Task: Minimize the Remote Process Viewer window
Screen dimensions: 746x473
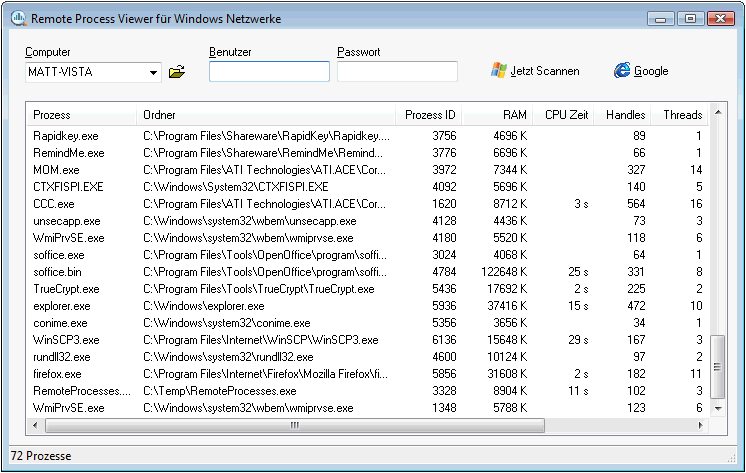Action: point(661,19)
